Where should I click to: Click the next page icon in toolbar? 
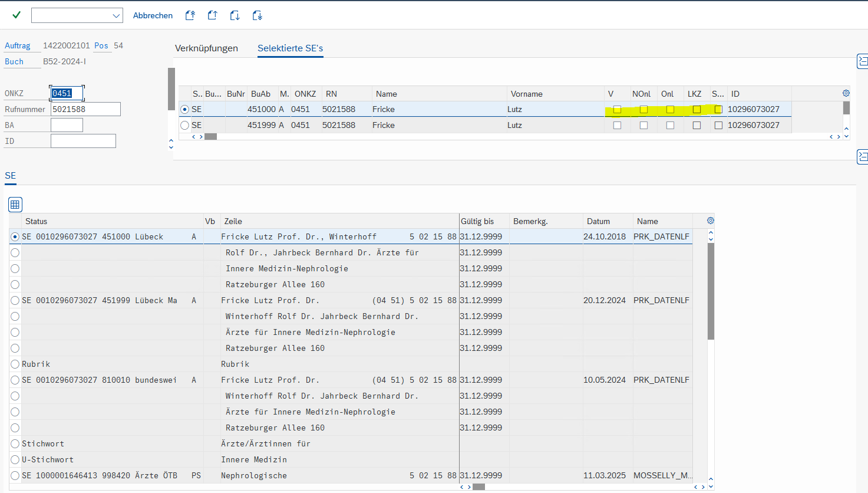(235, 15)
